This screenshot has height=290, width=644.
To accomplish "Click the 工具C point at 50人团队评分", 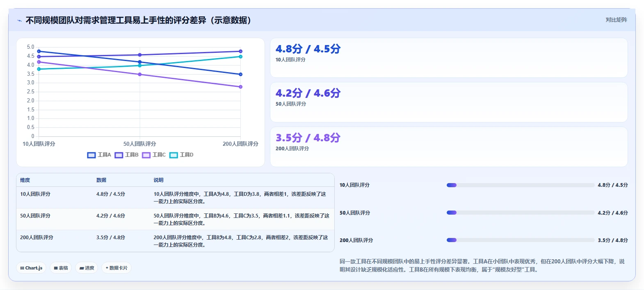I will pos(140,75).
